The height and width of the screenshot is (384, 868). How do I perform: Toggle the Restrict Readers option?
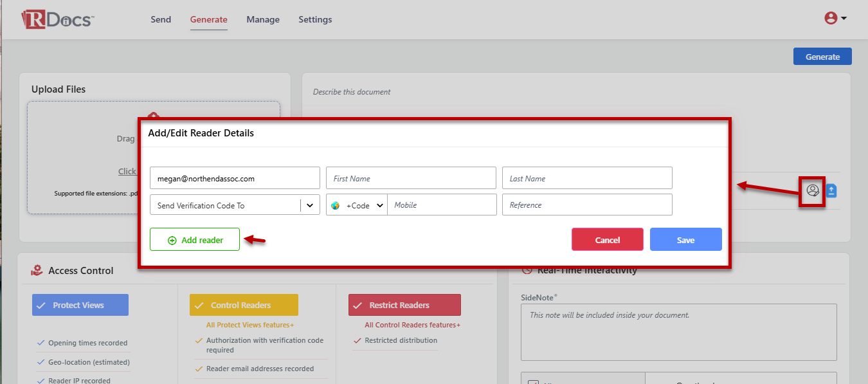coord(404,305)
